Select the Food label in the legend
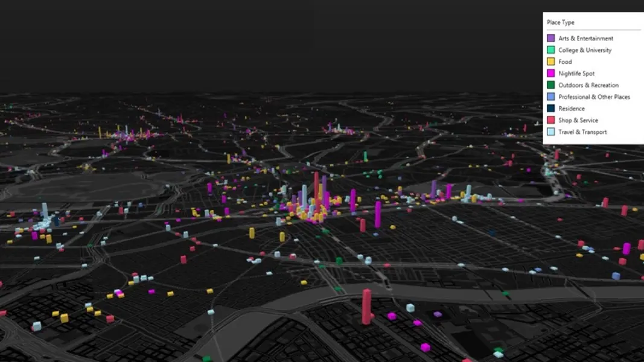The image size is (644, 362). pyautogui.click(x=565, y=62)
